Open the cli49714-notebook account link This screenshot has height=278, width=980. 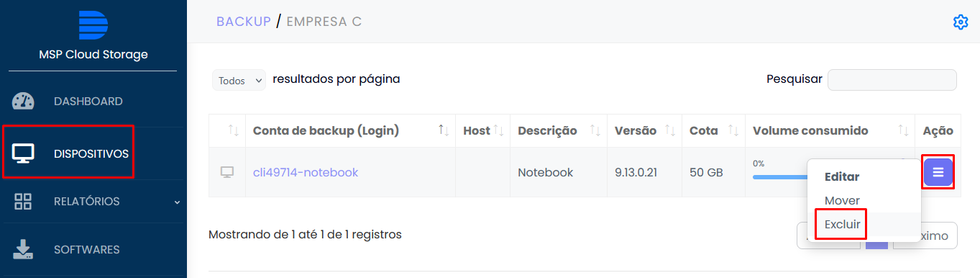click(x=306, y=172)
